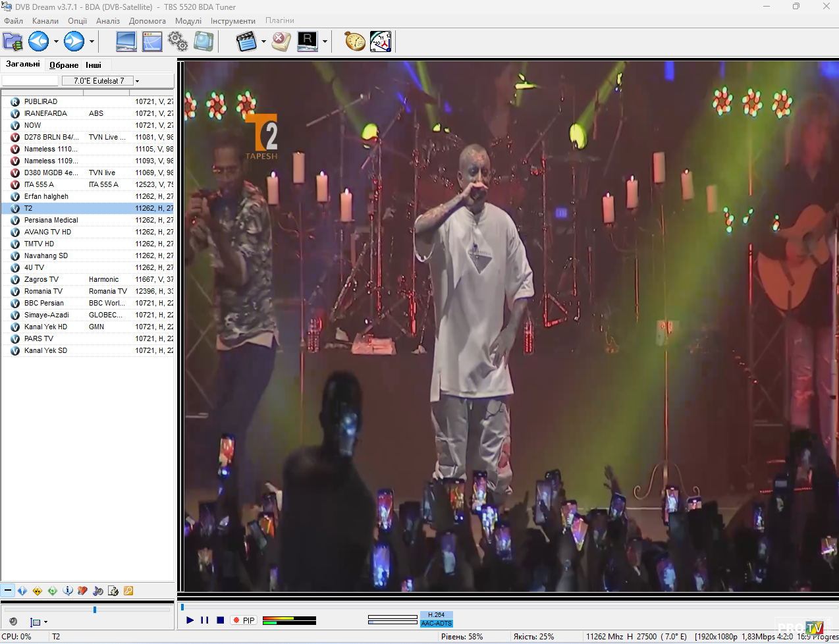Toggle the mute speaker icon
This screenshot has height=644, width=839.
click(13, 622)
